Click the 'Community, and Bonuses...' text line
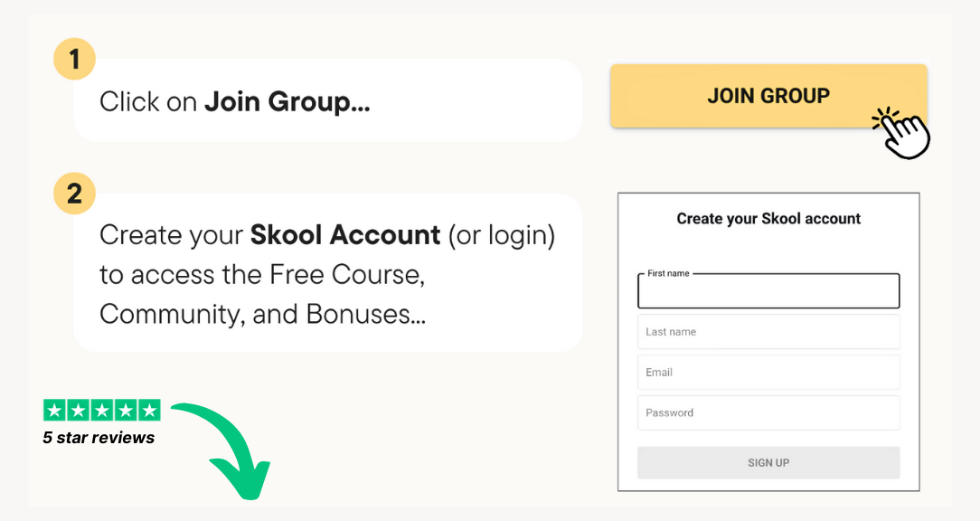The image size is (980, 521). (262, 314)
